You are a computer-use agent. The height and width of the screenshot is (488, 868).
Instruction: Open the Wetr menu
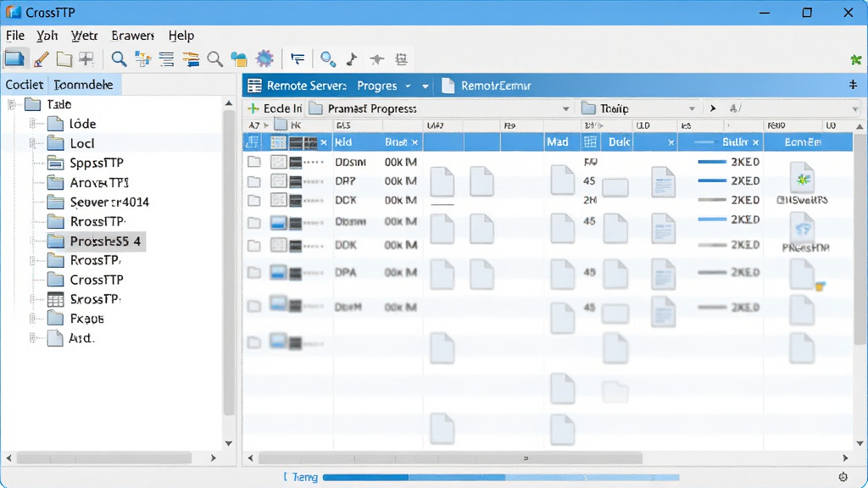[x=84, y=36]
